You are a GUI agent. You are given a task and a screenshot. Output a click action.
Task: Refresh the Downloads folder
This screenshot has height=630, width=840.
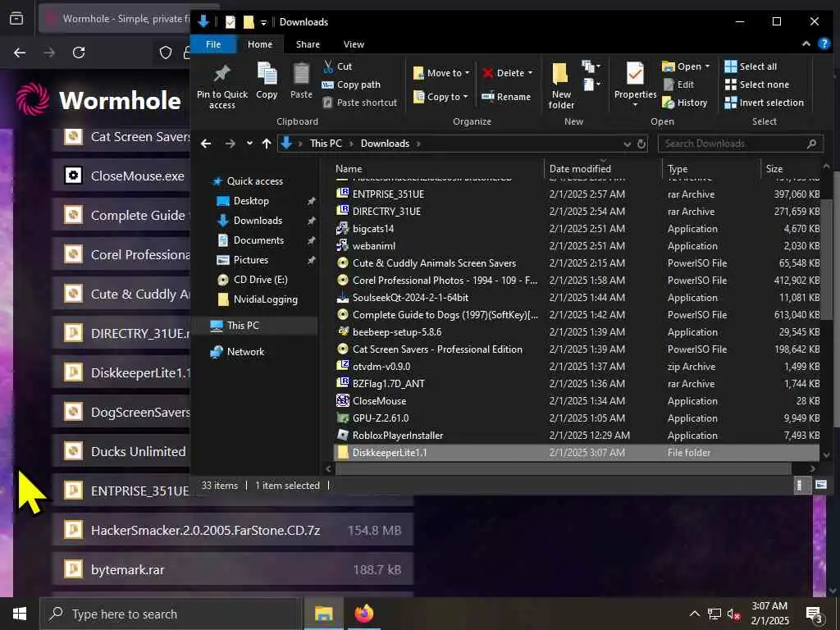[x=641, y=144]
